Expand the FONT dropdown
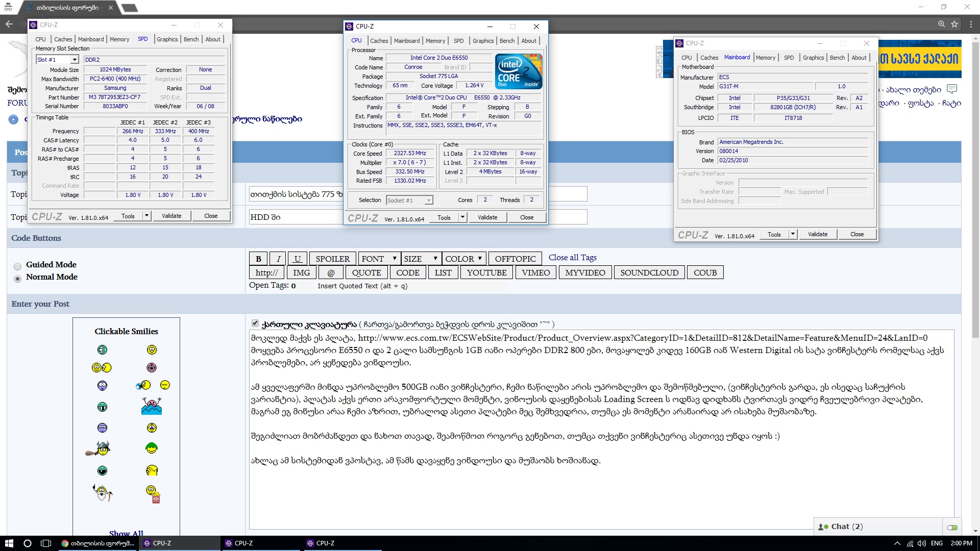This screenshot has height=551, width=980. coord(378,259)
